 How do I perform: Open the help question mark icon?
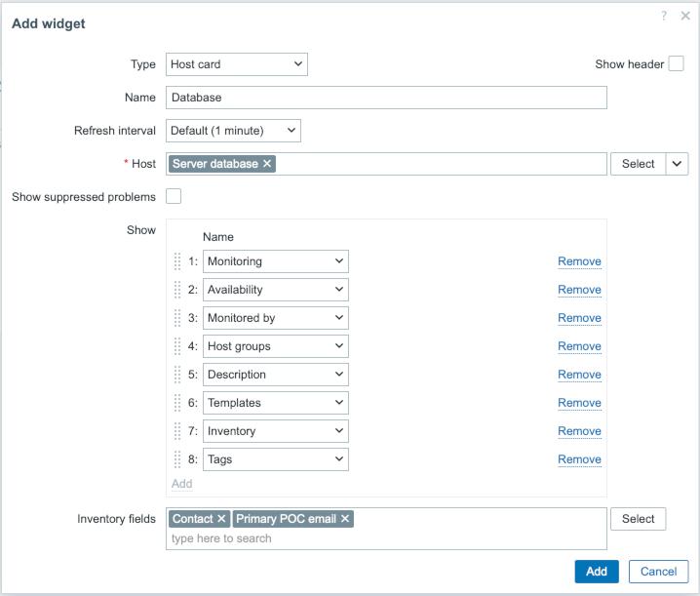[x=664, y=16]
